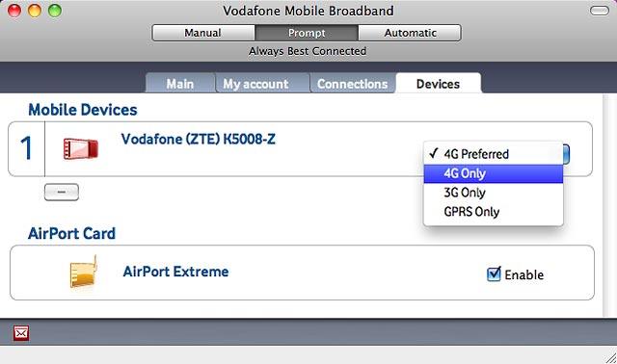The image size is (617, 364).
Task: Click the window resize grip corner
Action: pos(610,357)
